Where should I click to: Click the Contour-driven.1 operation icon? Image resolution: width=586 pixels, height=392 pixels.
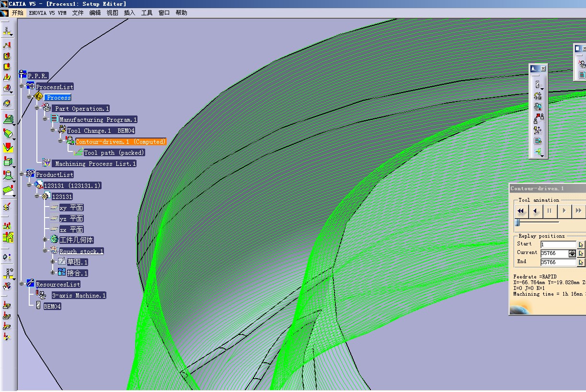[70, 141]
